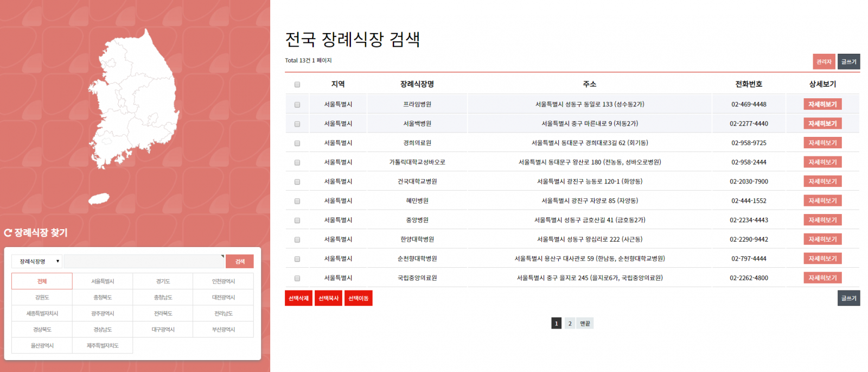The image size is (868, 372).
Task: Go to page 2 of results
Action: pos(570,324)
